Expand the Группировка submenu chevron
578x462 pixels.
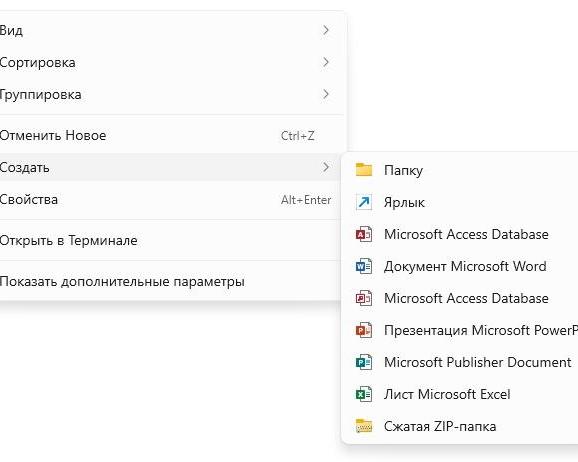[325, 94]
